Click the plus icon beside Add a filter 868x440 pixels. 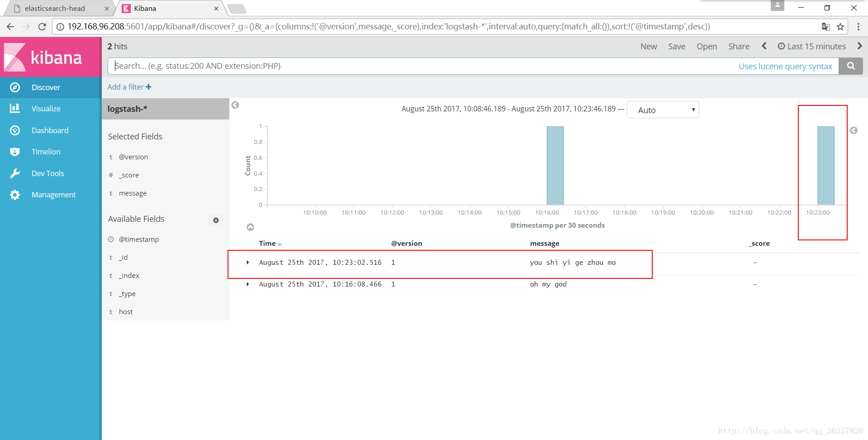[x=148, y=87]
